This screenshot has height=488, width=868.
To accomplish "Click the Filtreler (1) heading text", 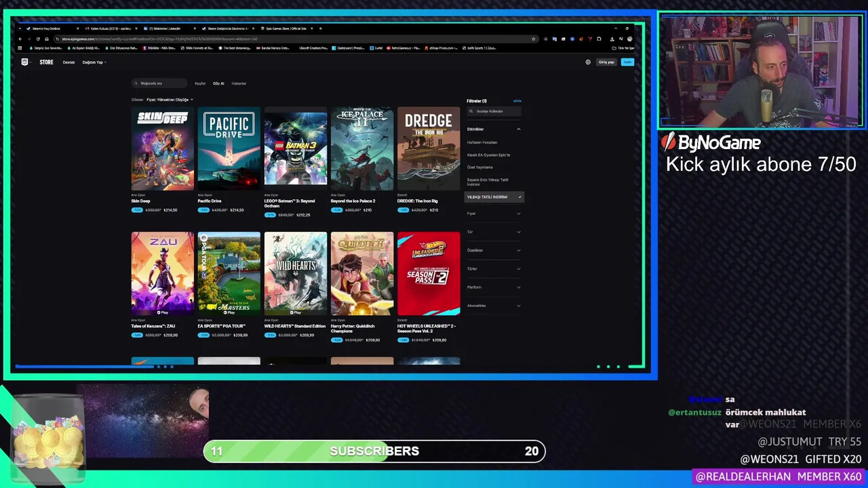I will pos(477,101).
